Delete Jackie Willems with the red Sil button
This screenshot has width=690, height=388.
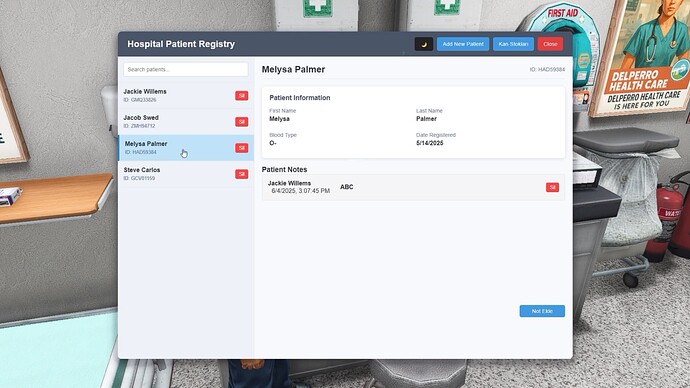click(x=242, y=95)
